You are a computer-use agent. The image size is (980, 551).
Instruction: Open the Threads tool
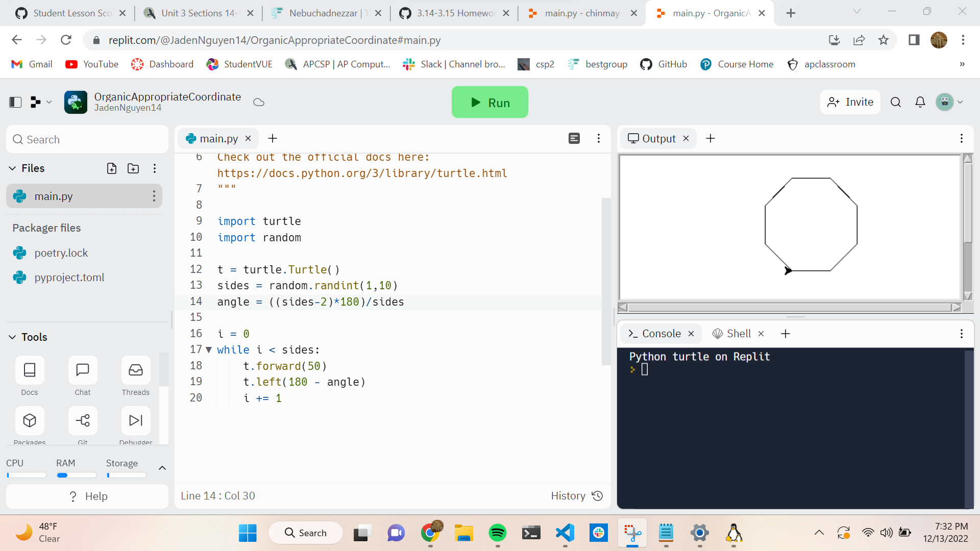136,376
